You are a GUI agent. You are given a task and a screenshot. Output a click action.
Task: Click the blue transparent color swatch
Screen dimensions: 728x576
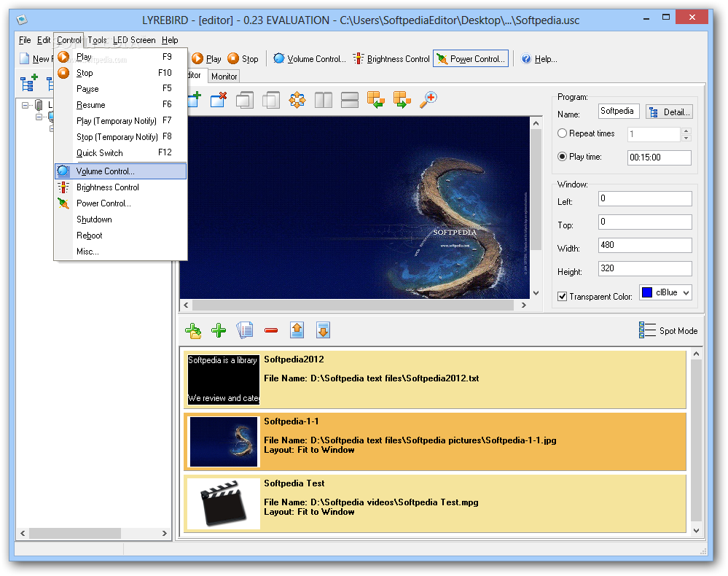click(x=647, y=292)
